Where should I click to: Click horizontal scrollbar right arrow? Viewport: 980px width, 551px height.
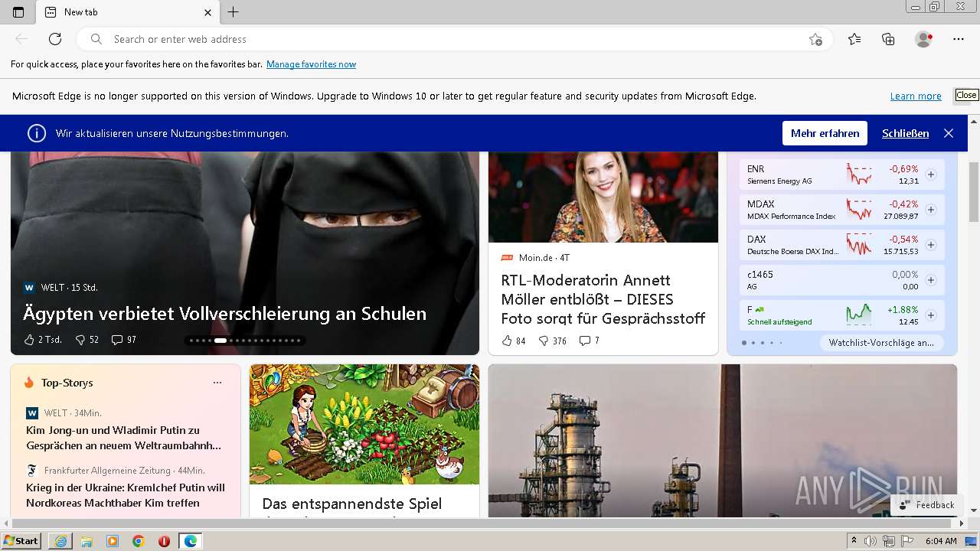point(962,523)
